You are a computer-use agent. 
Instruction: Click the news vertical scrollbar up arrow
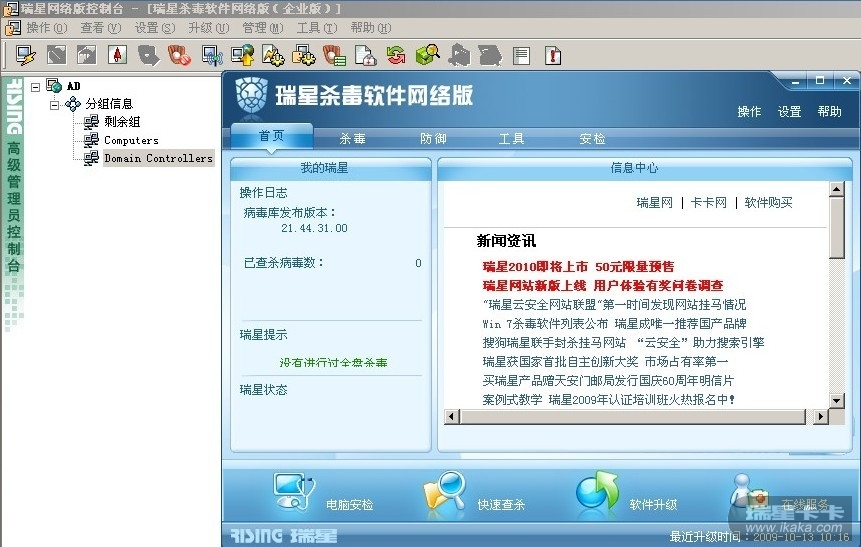pyautogui.click(x=836, y=189)
